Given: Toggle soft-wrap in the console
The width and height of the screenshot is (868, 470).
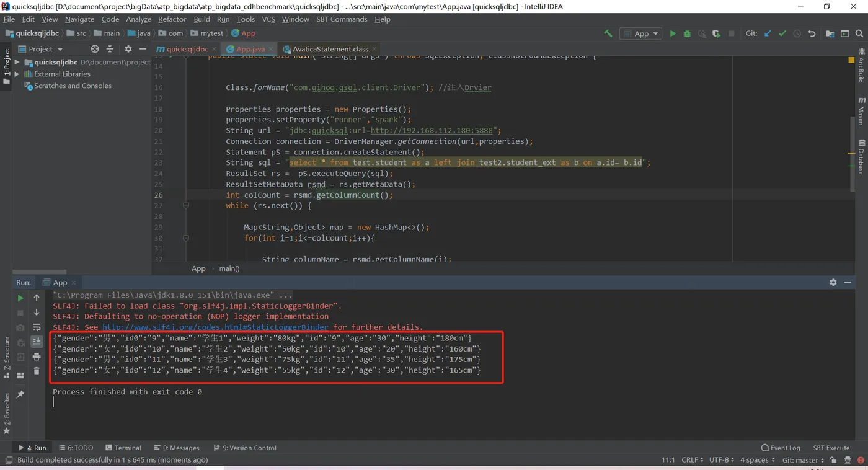Looking at the screenshot, I should 37,327.
